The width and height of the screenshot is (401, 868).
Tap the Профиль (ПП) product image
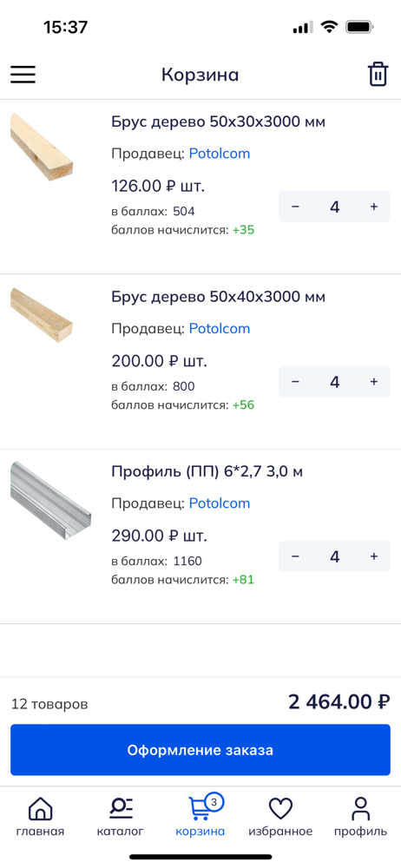[50, 501]
